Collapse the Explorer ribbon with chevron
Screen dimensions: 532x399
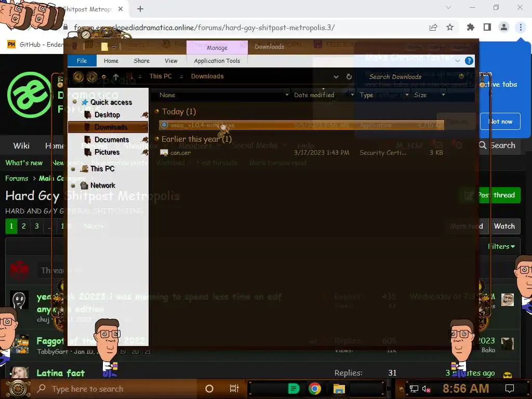(x=458, y=61)
